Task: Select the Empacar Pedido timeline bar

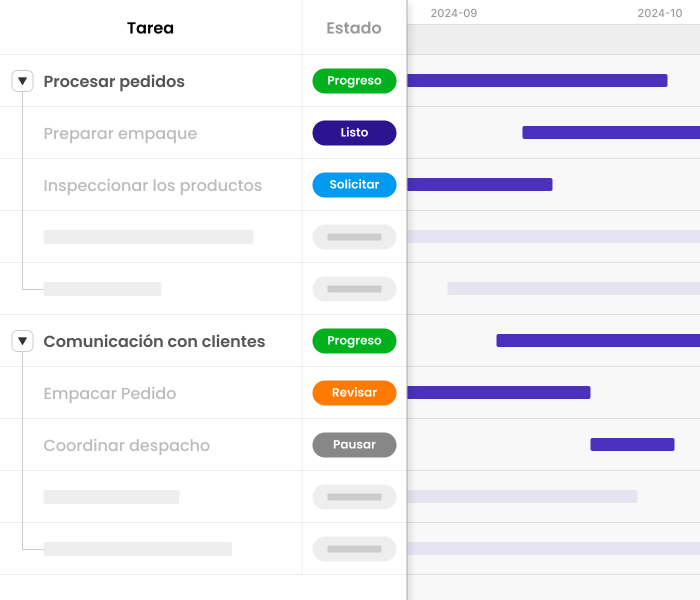Action: (x=498, y=392)
